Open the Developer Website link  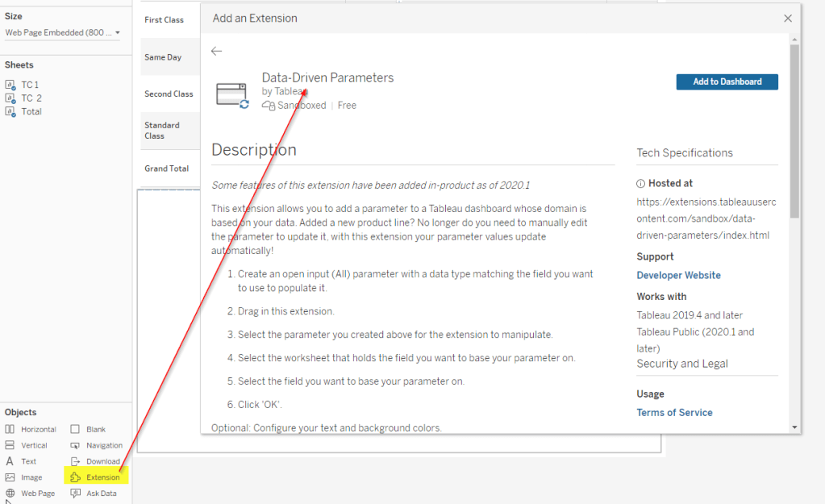(678, 276)
